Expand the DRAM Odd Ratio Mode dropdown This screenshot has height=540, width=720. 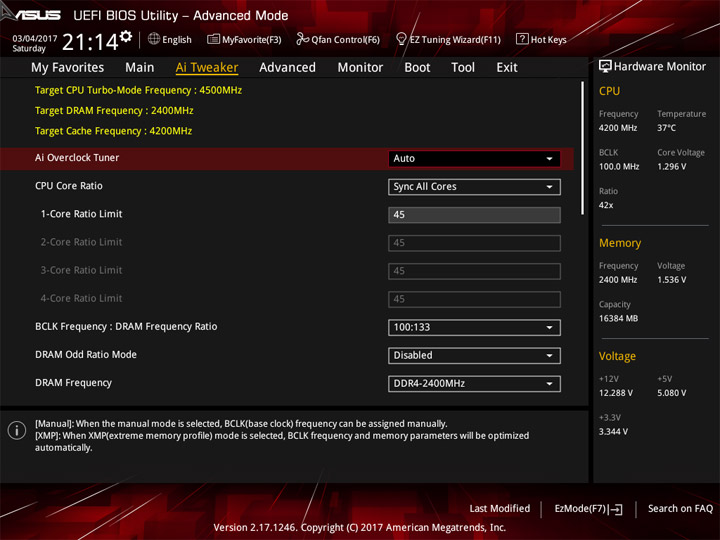(474, 355)
